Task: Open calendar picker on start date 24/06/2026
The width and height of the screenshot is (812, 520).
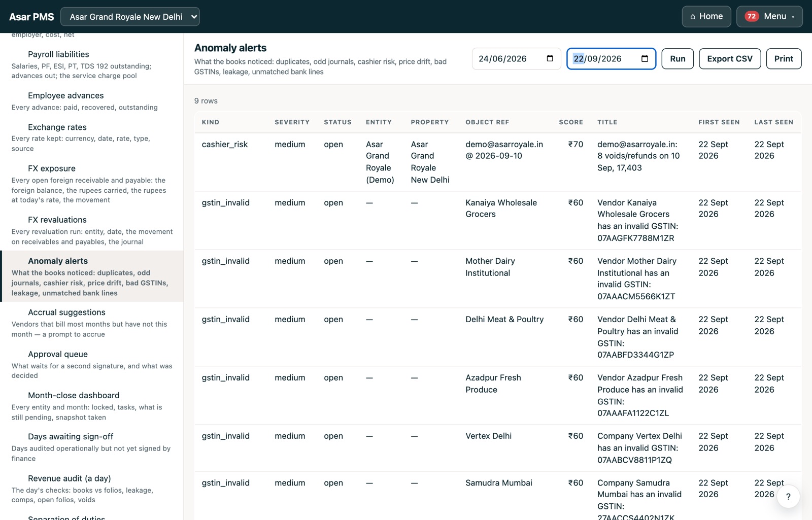Action: [x=550, y=58]
